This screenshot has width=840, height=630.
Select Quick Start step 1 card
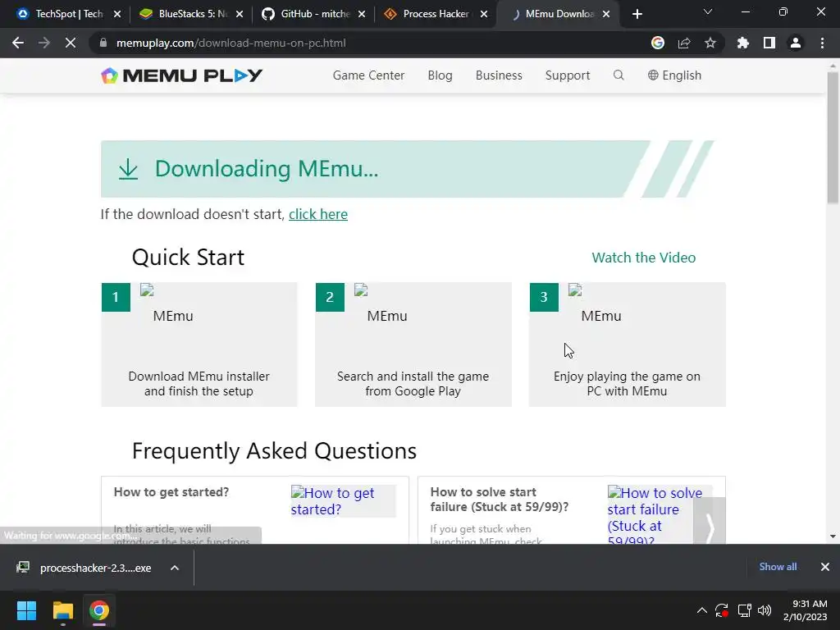199,345
